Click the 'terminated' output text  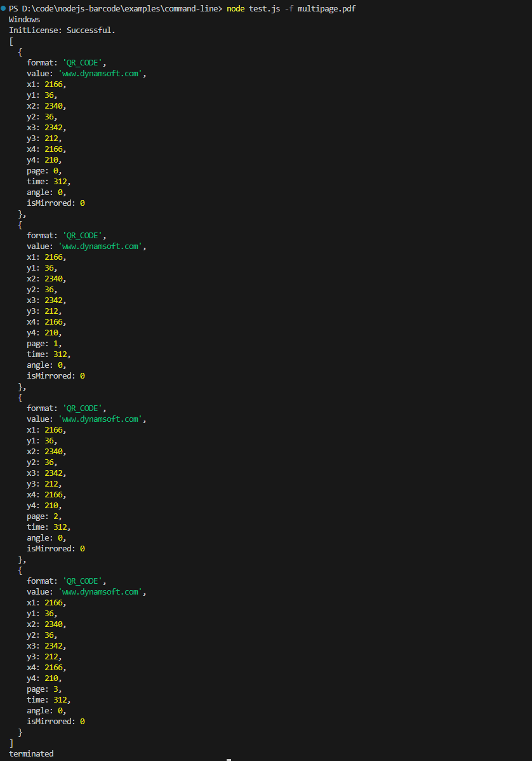(x=31, y=753)
